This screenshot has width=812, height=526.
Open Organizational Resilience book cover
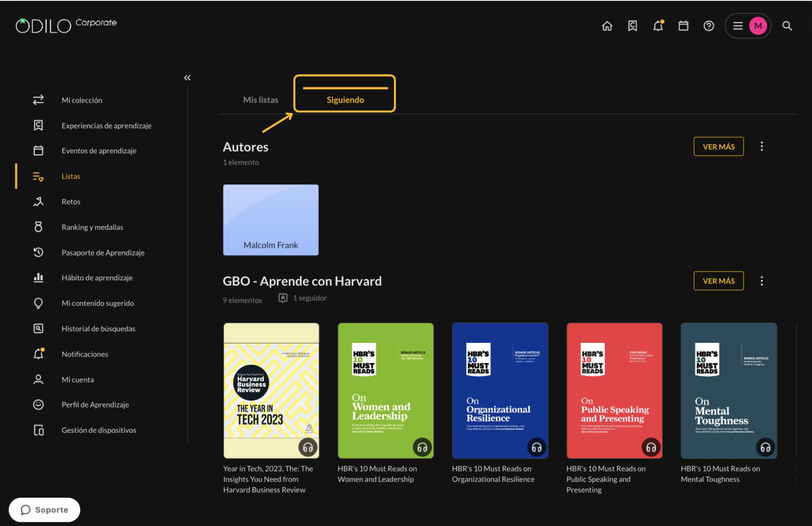500,391
